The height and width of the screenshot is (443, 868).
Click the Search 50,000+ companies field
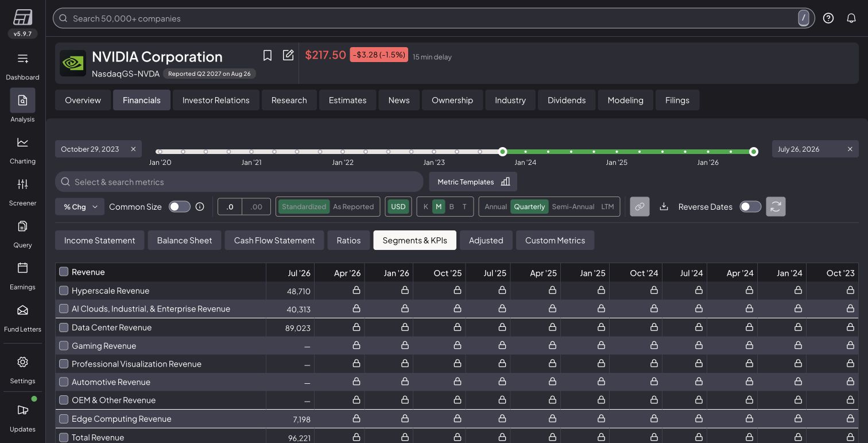coord(433,18)
